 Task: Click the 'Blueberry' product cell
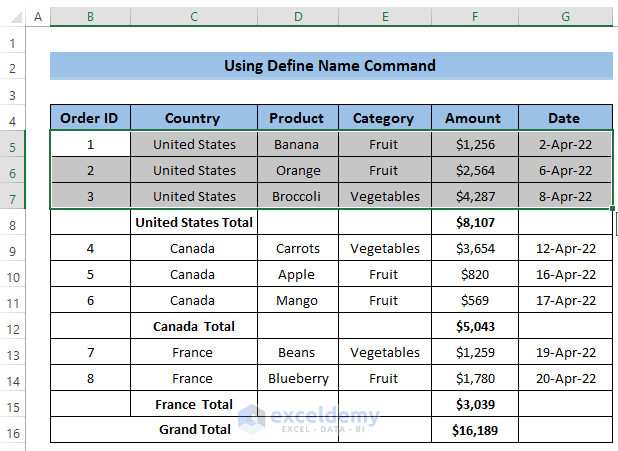(298, 378)
